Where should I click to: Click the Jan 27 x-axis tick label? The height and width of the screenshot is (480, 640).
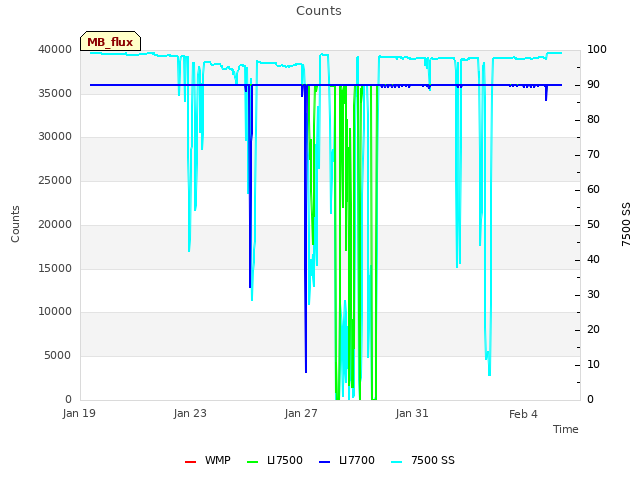[301, 413]
